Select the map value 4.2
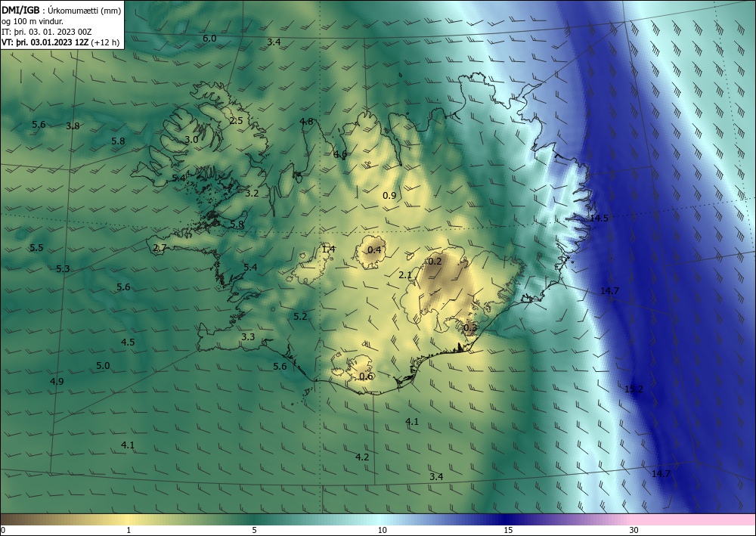The height and width of the screenshot is (536, 756). 362,457
